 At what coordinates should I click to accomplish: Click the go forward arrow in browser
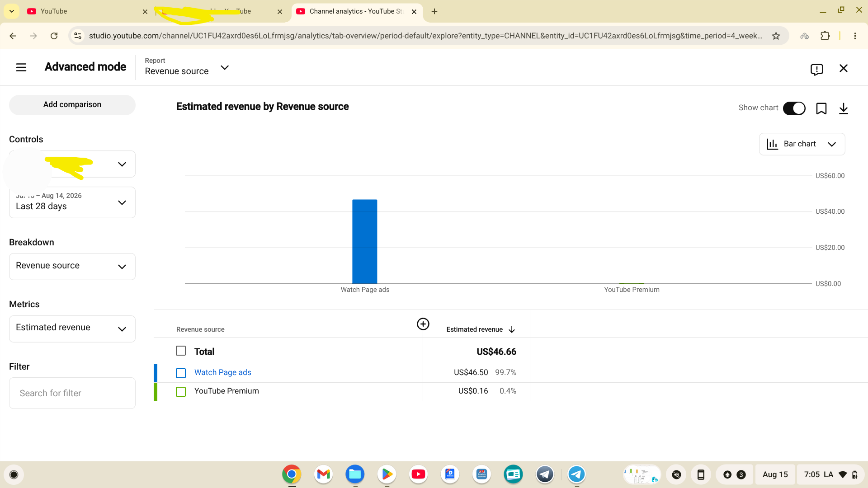33,36
